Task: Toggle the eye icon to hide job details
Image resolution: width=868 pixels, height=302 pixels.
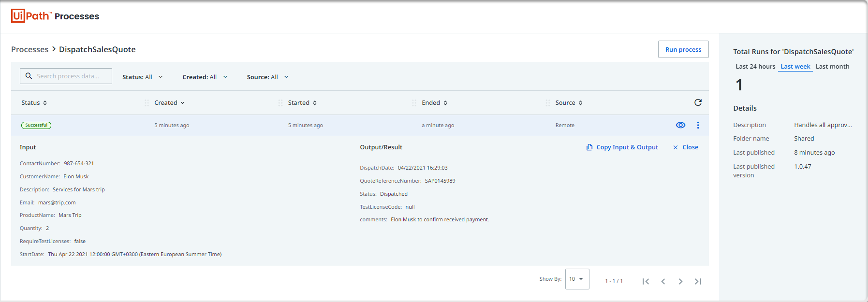Action: [x=680, y=125]
